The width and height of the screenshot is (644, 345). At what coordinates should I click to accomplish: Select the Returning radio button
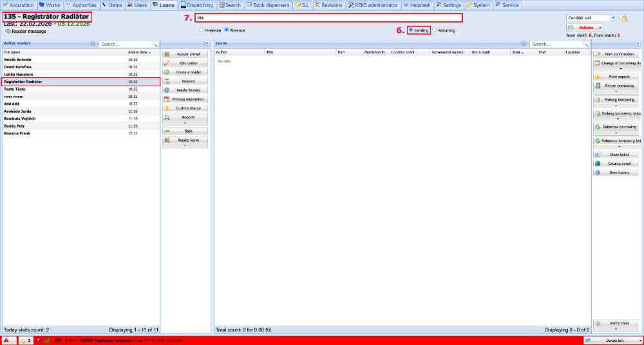pos(435,30)
